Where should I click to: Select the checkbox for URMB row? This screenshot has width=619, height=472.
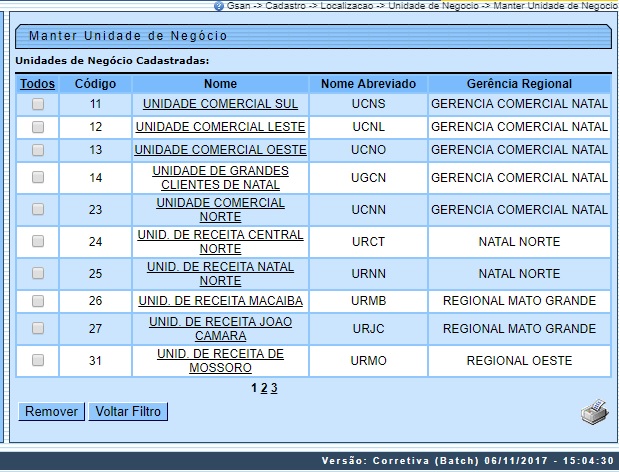tap(38, 301)
